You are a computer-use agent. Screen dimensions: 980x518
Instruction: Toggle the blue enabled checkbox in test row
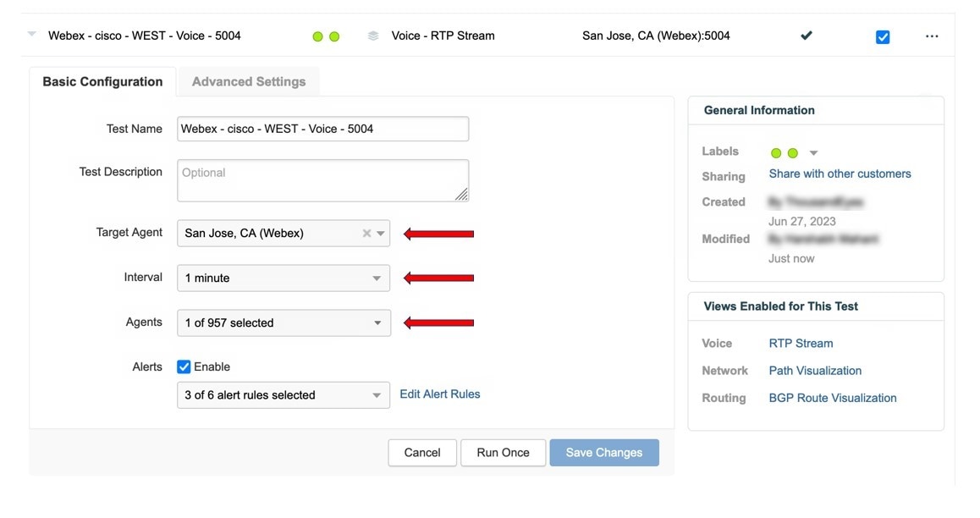coord(883,37)
